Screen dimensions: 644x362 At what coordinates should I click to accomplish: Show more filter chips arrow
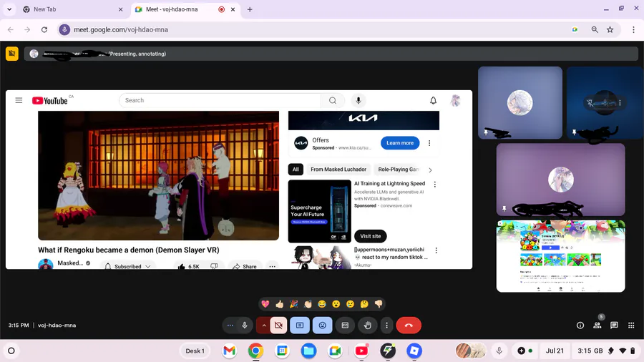tap(431, 170)
